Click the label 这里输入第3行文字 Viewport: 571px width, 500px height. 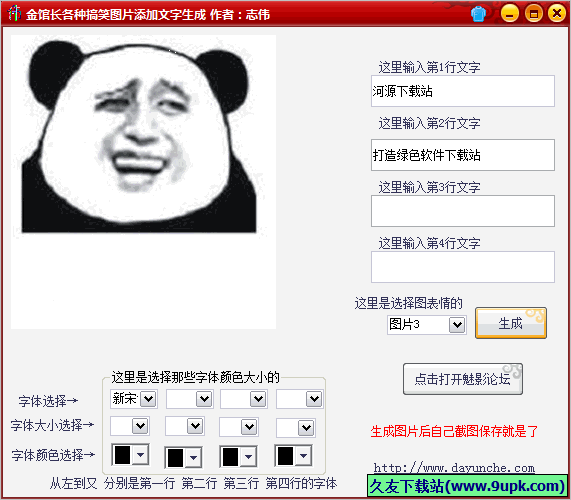[429, 188]
